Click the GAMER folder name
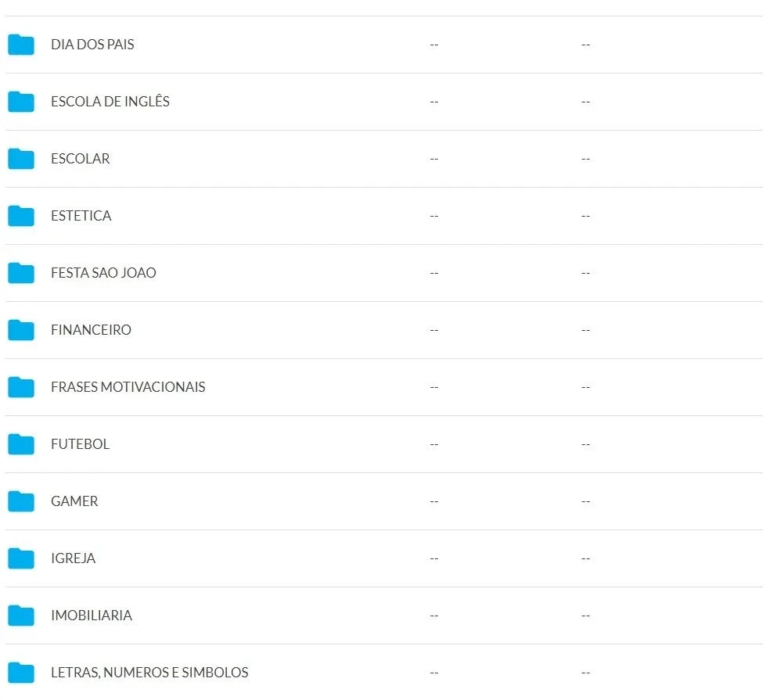 click(74, 501)
